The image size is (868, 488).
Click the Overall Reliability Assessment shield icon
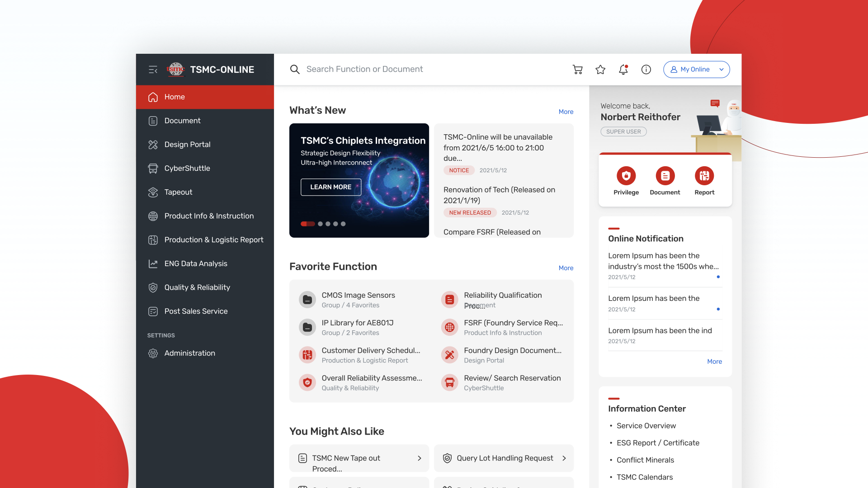pyautogui.click(x=307, y=383)
